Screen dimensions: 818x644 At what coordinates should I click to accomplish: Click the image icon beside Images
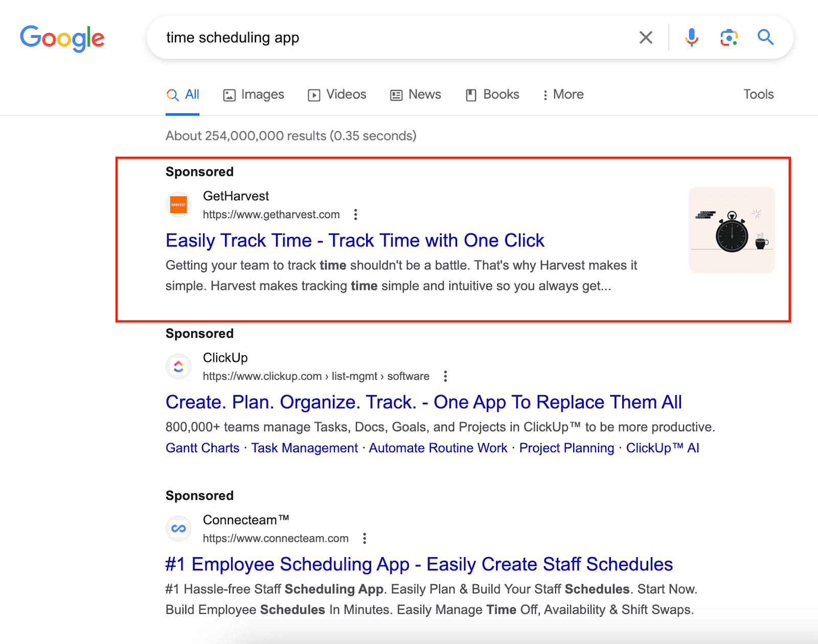click(230, 94)
